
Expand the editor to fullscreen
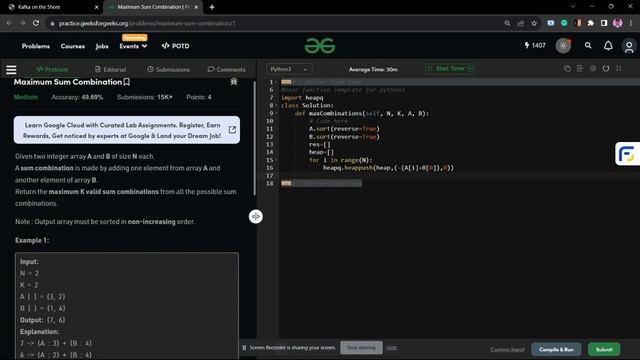619,69
